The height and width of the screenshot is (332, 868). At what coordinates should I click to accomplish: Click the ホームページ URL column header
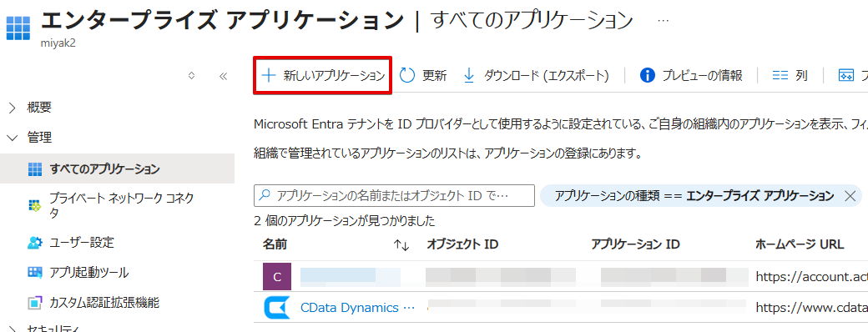point(800,244)
